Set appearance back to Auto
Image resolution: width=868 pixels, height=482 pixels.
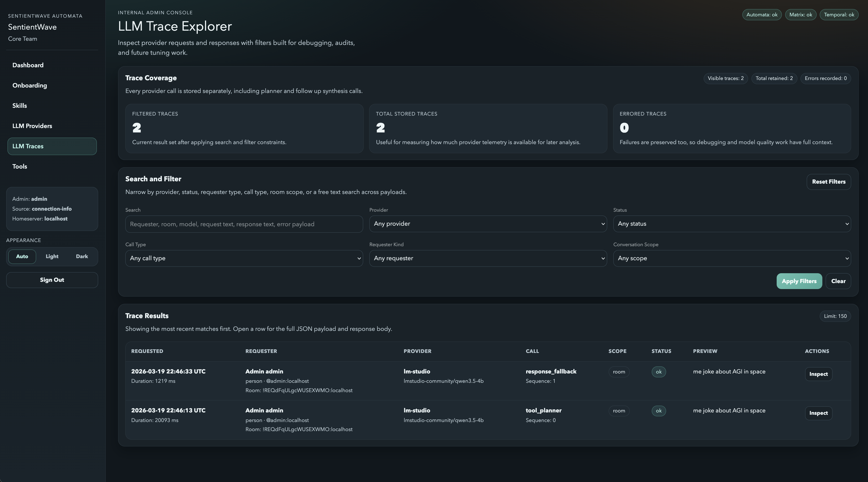[22, 256]
